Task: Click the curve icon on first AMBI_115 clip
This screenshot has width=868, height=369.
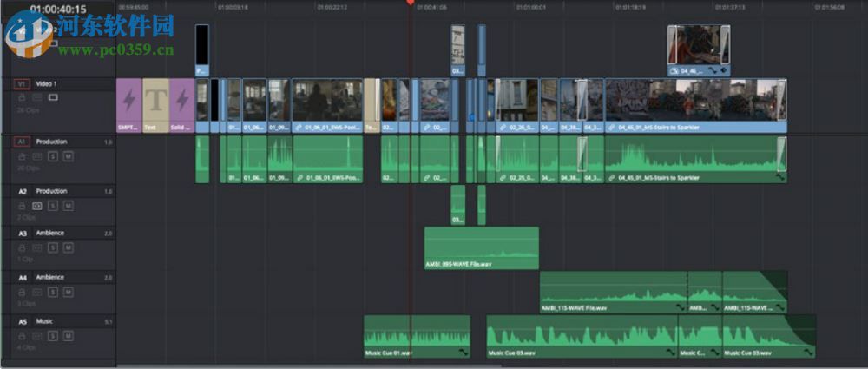Action: pyautogui.click(x=681, y=307)
